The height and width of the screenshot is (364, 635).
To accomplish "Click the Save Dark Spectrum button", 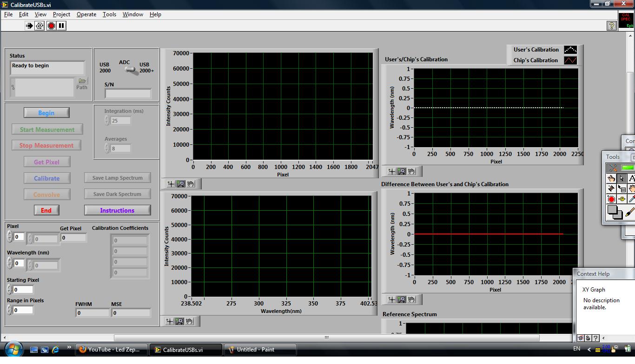I will [117, 194].
